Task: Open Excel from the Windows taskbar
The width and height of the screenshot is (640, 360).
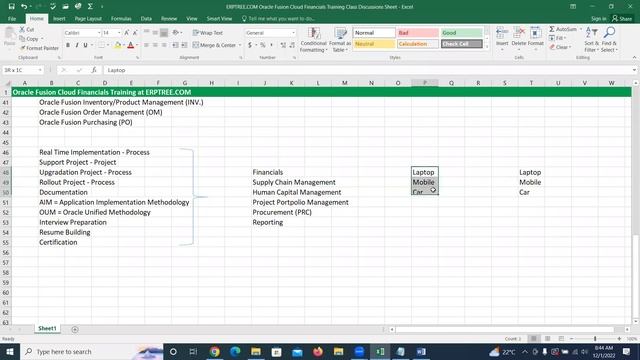Action: pos(380,351)
